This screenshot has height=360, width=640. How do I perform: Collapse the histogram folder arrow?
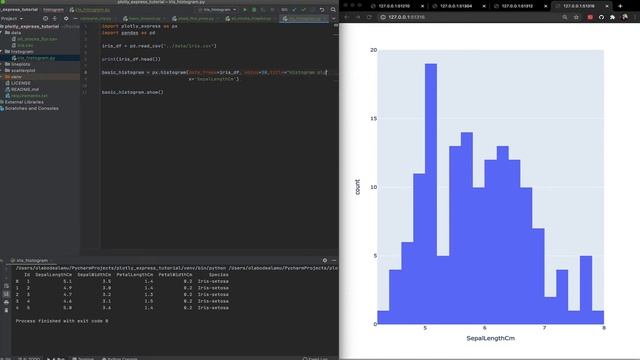pyautogui.click(x=2, y=51)
